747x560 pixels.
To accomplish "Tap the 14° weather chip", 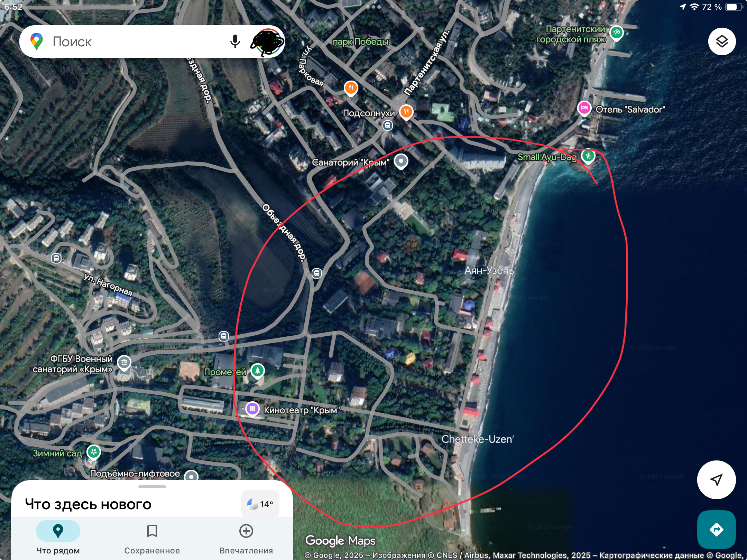I will (260, 504).
